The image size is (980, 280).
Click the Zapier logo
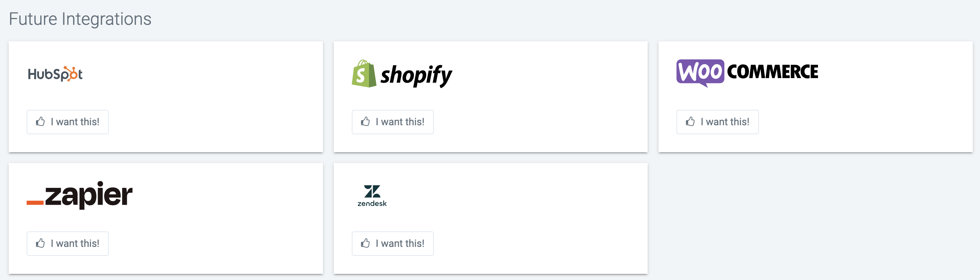pyautogui.click(x=80, y=195)
